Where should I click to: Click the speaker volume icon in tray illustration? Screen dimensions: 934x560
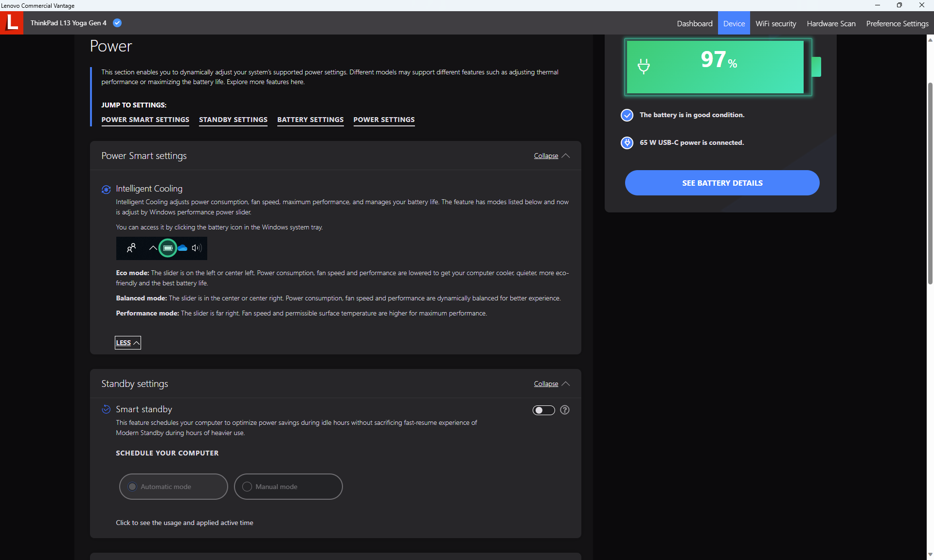(197, 248)
